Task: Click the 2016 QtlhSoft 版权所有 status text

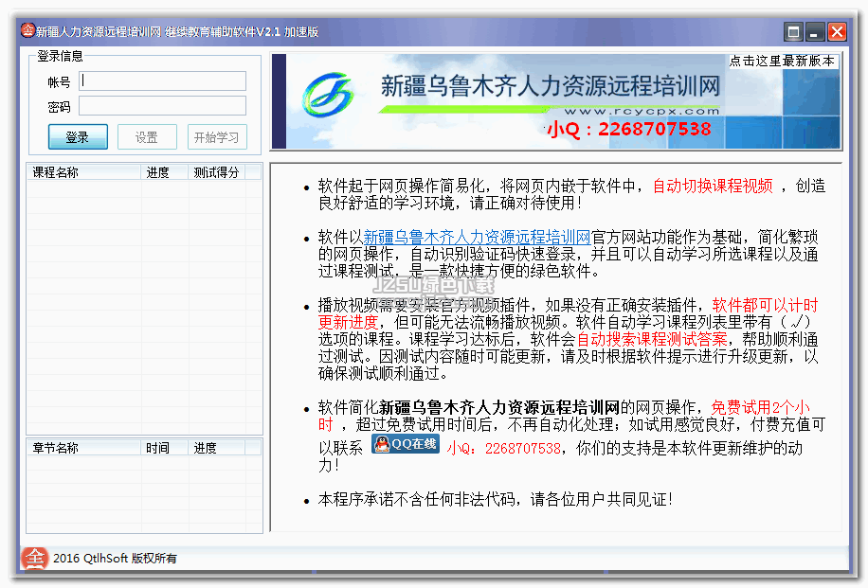Action: click(x=116, y=558)
